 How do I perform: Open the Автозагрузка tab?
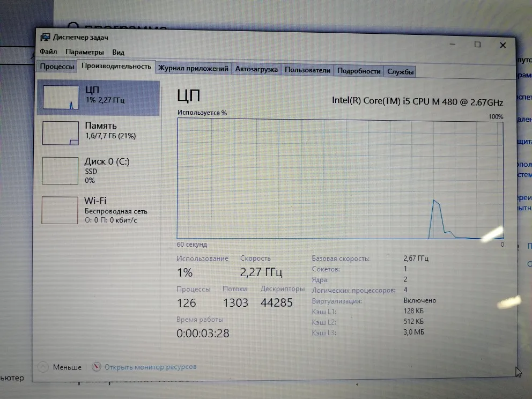click(x=256, y=69)
